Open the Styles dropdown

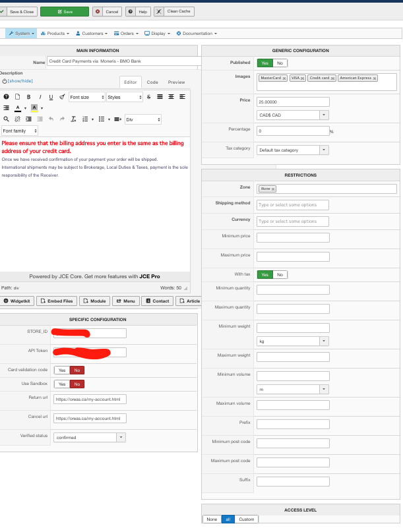click(x=124, y=97)
